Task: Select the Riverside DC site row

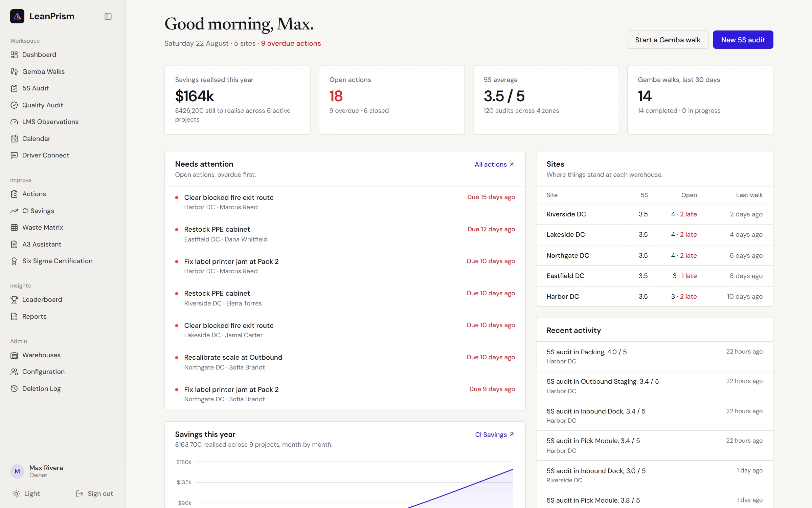Action: click(x=654, y=214)
